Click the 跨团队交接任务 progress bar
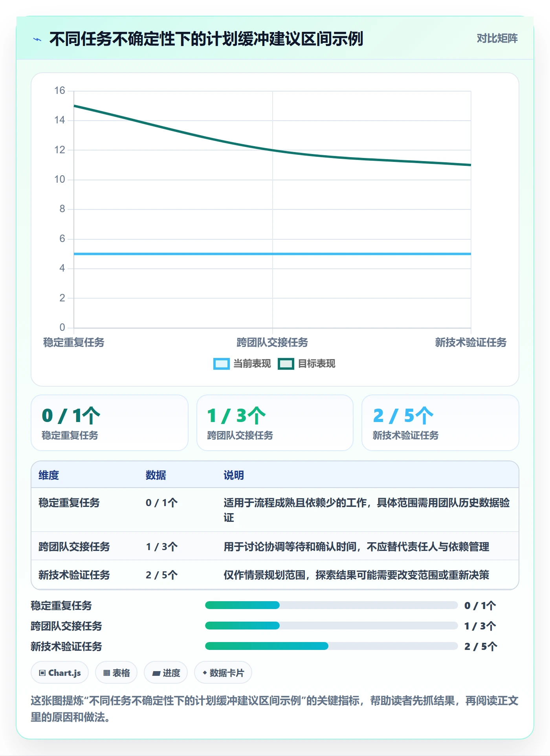The width and height of the screenshot is (550, 756). pyautogui.click(x=332, y=626)
